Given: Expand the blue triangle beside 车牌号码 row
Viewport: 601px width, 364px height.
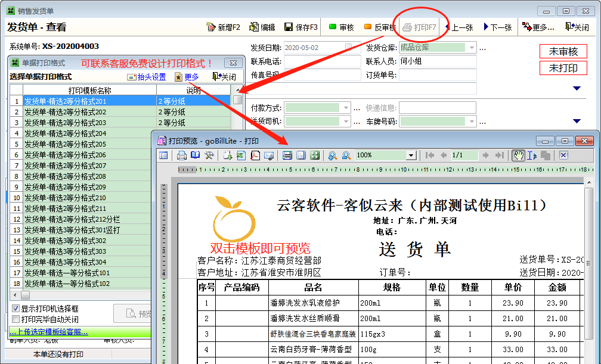Looking at the screenshot, I should point(577,121).
